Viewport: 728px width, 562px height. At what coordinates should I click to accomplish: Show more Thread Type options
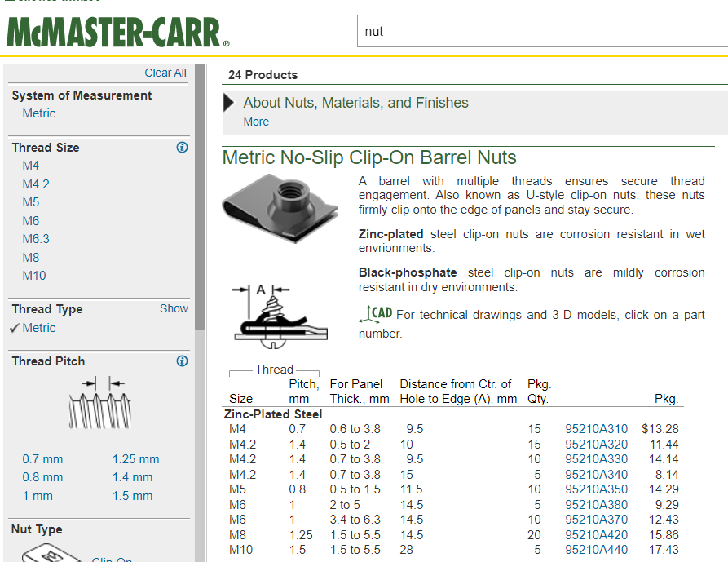click(174, 308)
